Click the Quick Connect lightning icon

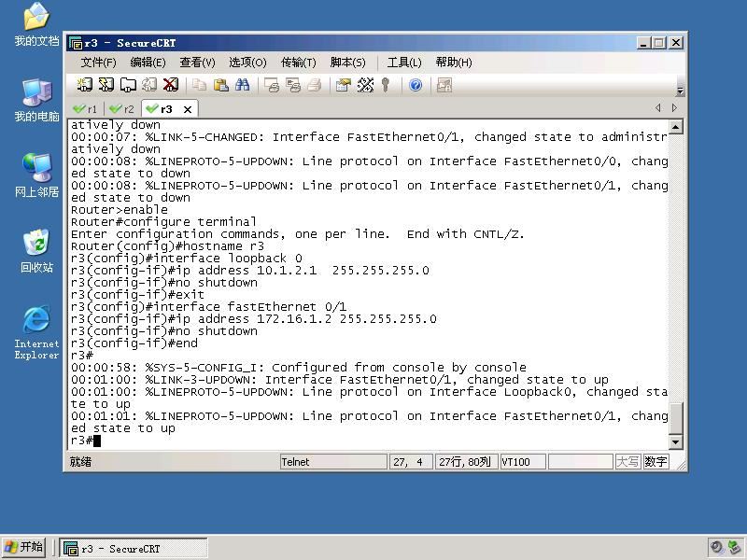tap(106, 85)
